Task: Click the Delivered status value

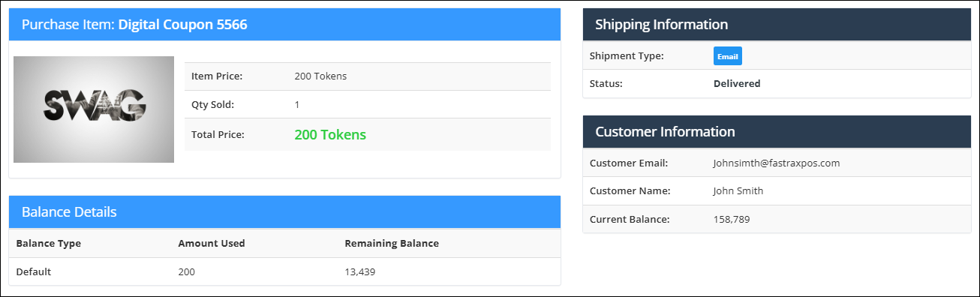Action: coord(737,84)
